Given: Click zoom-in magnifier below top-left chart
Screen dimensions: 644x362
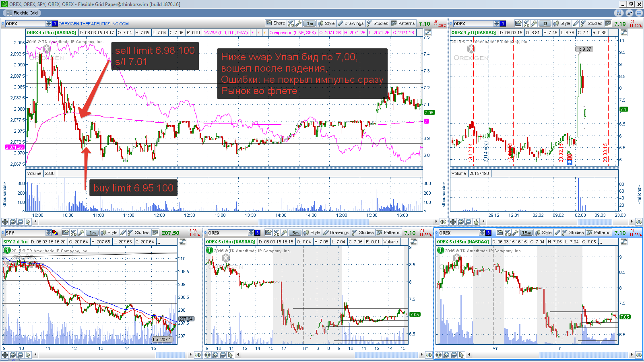Looking at the screenshot, I should pyautogui.click(x=12, y=222).
